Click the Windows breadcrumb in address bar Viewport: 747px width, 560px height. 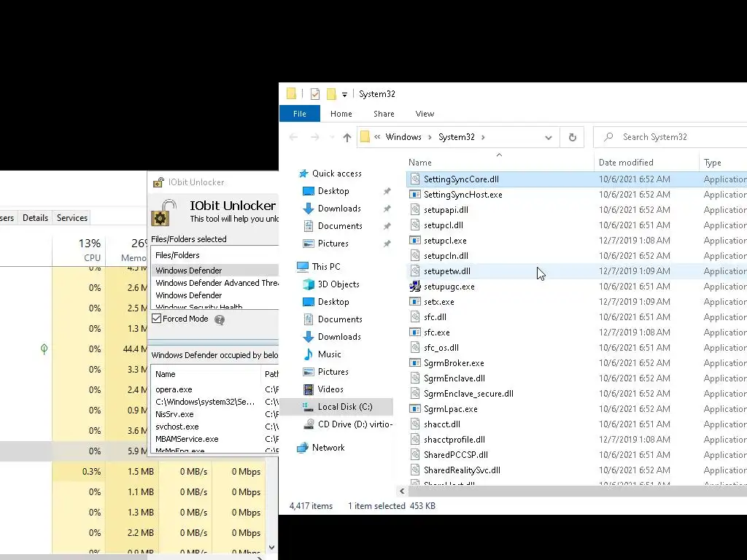point(403,137)
